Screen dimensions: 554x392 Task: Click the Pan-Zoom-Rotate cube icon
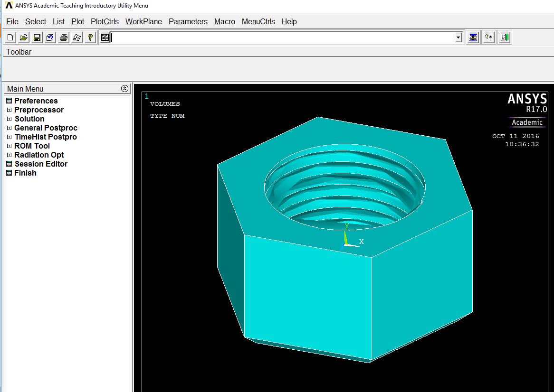(49, 37)
